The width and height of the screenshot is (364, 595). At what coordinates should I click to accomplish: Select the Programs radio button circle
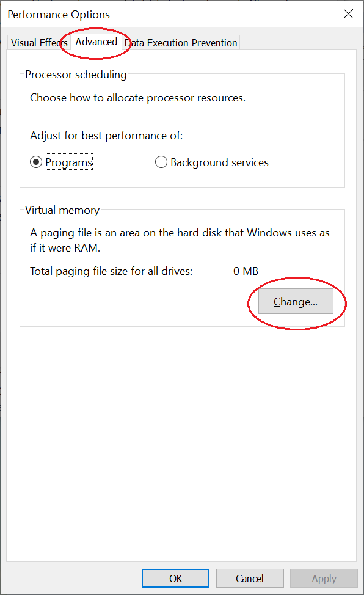point(36,162)
